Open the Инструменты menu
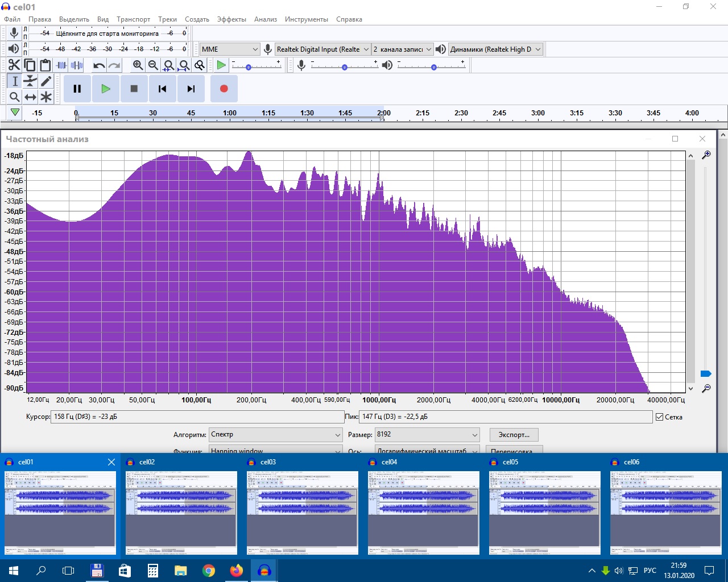728x582 pixels. point(307,19)
